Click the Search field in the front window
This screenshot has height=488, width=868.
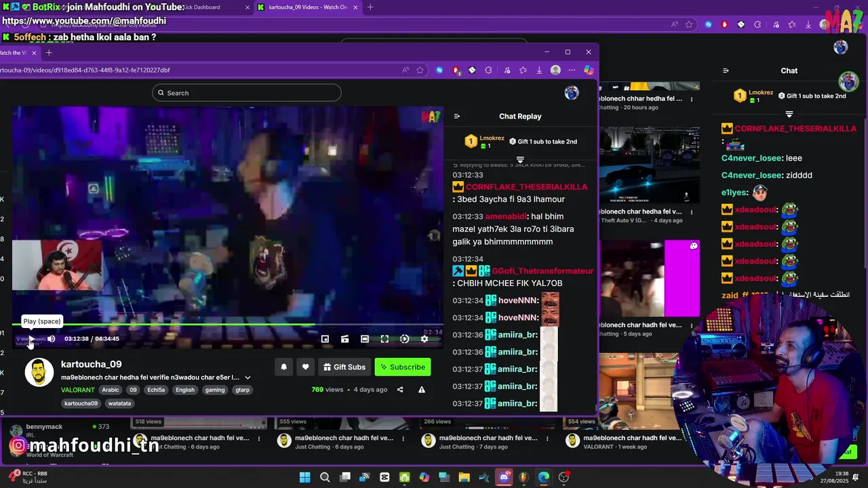pyautogui.click(x=247, y=93)
